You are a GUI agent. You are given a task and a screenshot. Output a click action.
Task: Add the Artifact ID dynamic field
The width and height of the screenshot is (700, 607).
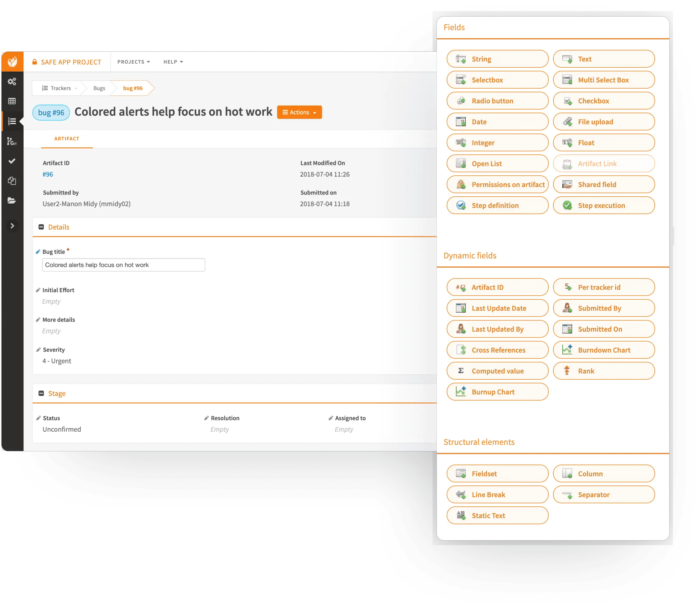(498, 288)
